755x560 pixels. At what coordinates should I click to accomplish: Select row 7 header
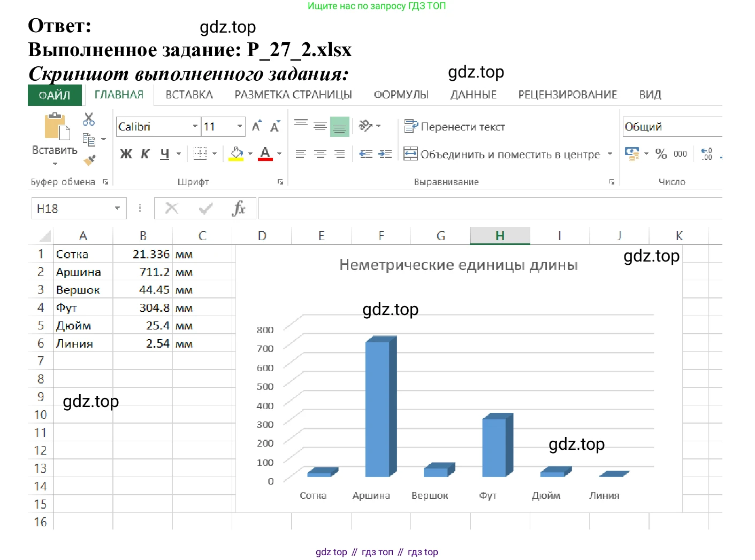[x=41, y=361]
